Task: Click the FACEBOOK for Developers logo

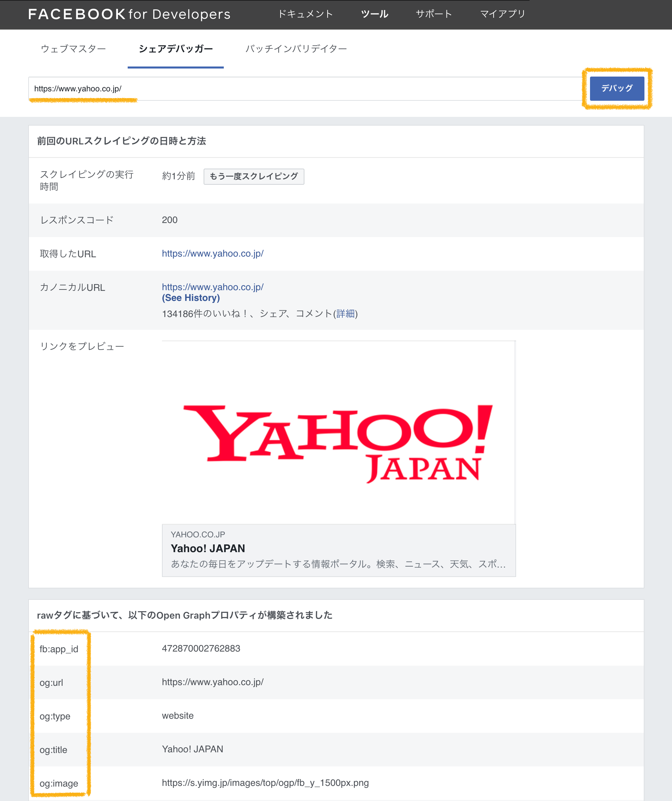Action: click(x=129, y=14)
